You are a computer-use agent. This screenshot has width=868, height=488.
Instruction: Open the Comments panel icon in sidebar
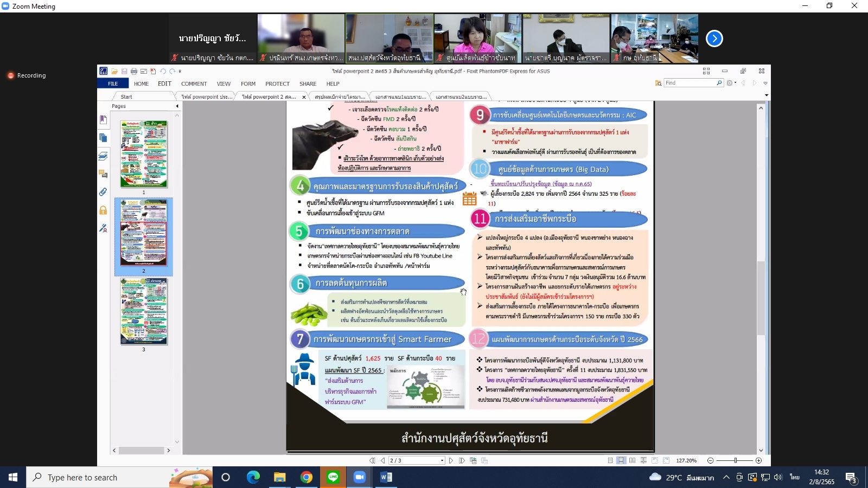(103, 174)
